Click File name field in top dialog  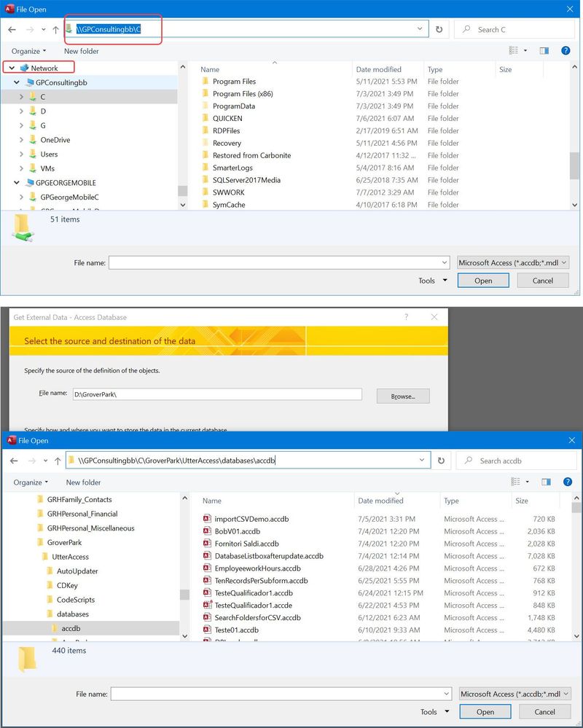point(279,263)
